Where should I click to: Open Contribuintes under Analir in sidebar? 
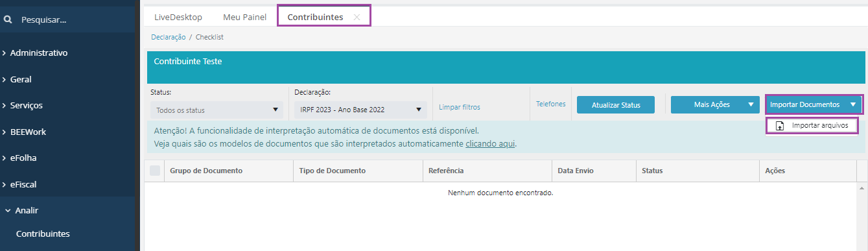click(x=43, y=233)
